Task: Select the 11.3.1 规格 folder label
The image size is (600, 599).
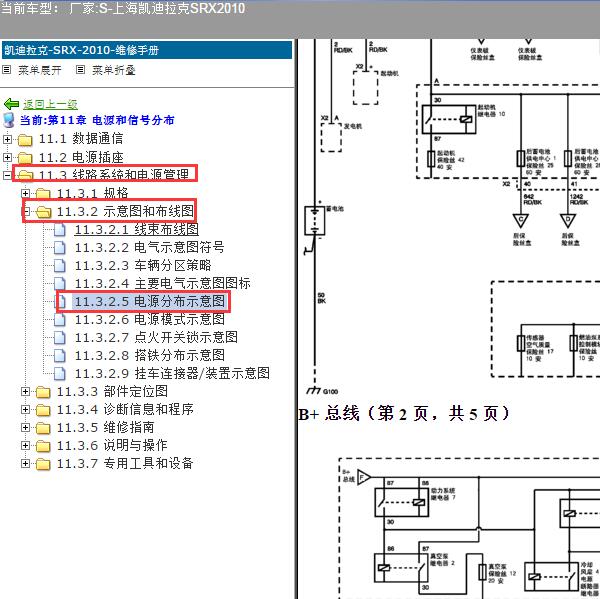Action: click(93, 193)
